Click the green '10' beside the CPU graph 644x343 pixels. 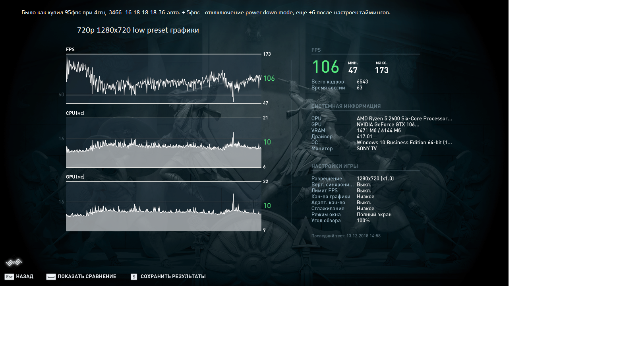coord(267,142)
